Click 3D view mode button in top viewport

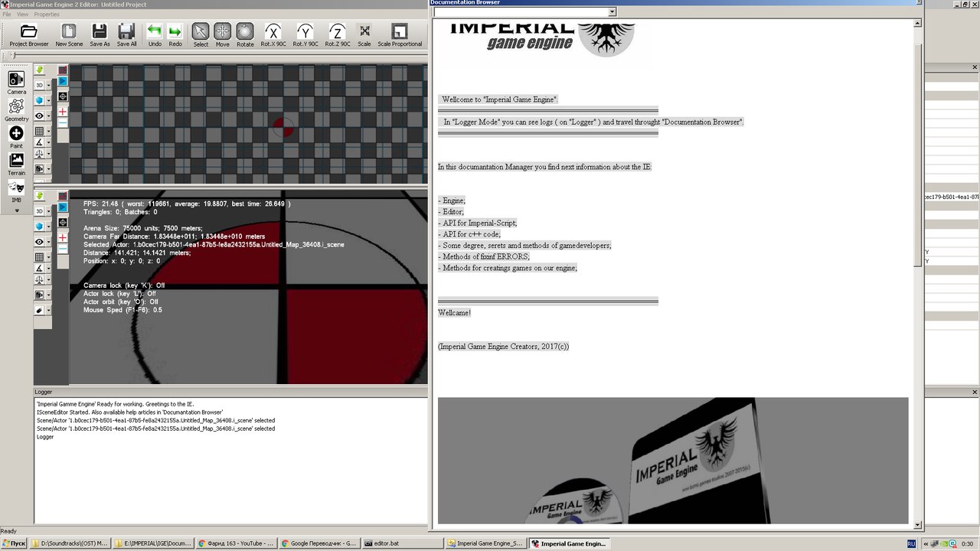pyautogui.click(x=39, y=85)
